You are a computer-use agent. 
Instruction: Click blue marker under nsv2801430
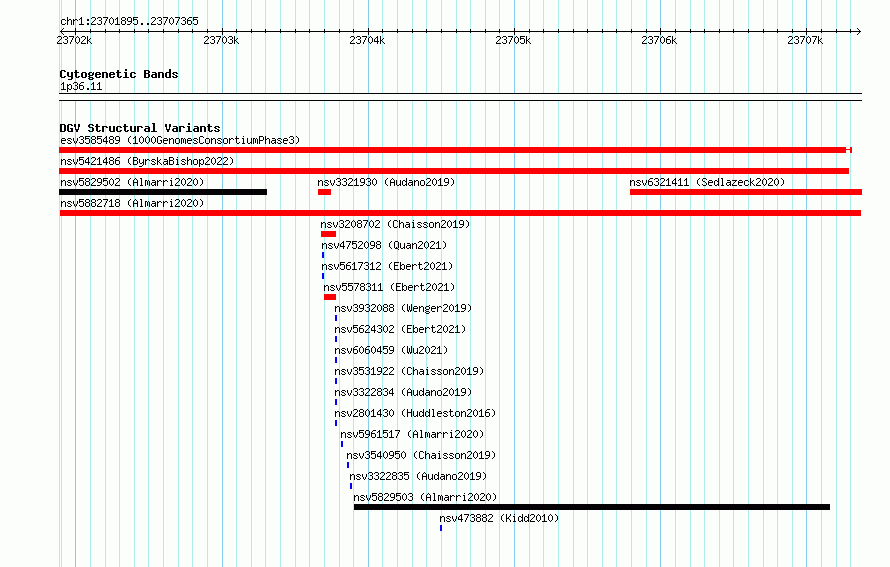[335, 423]
